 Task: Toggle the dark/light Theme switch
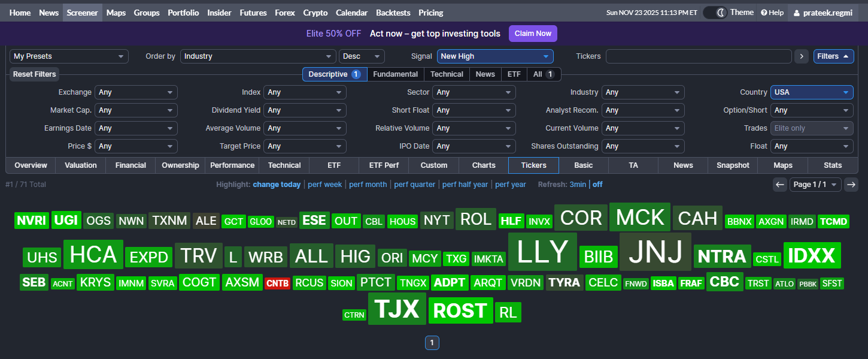(715, 13)
